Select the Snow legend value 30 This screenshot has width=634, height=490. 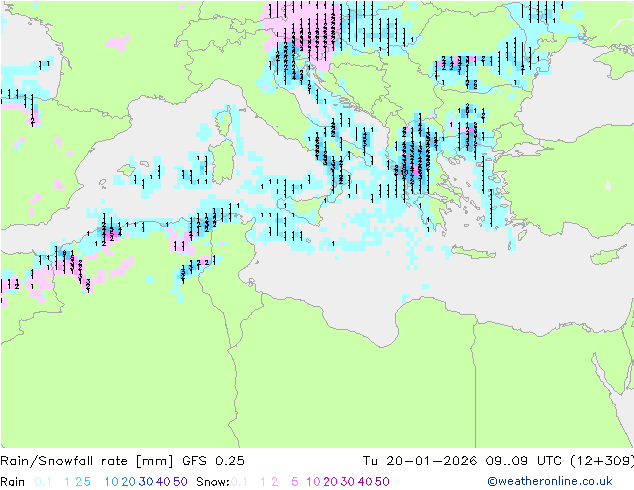347,482
